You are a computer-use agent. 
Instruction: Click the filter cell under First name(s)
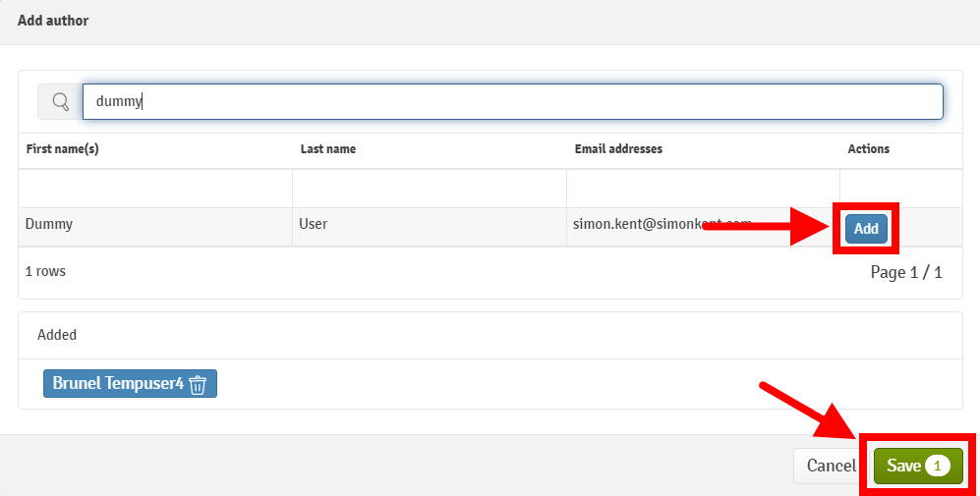pyautogui.click(x=155, y=188)
